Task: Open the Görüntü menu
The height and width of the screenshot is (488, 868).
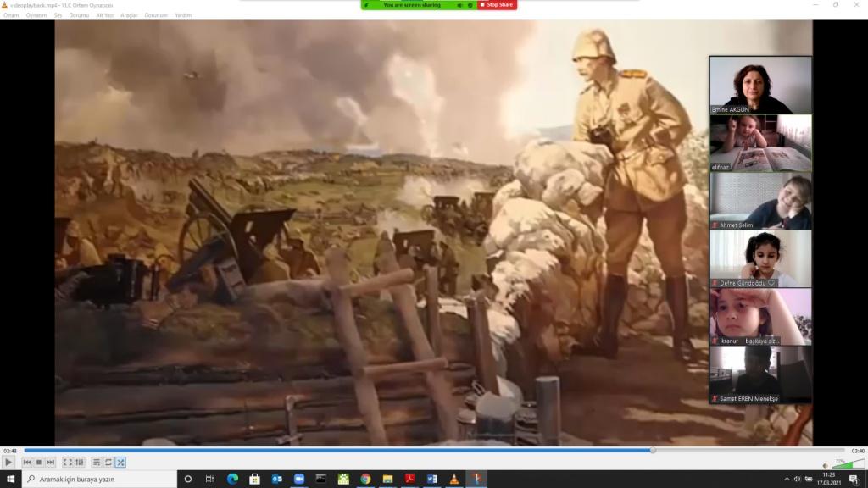Action: (79, 15)
